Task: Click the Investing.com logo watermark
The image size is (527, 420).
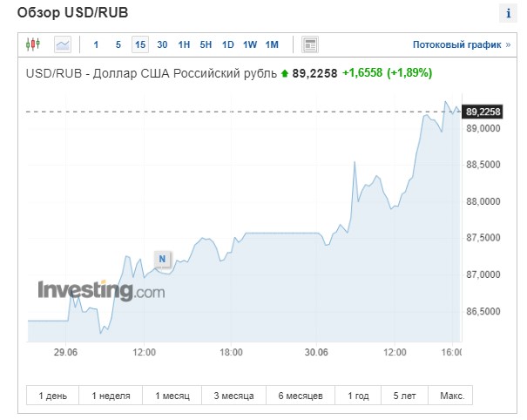Action: click(100, 290)
